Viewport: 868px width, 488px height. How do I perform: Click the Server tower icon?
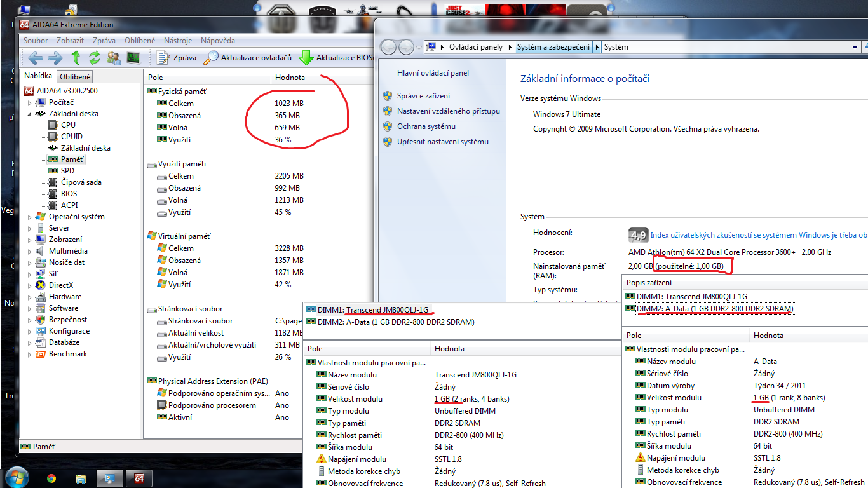41,228
